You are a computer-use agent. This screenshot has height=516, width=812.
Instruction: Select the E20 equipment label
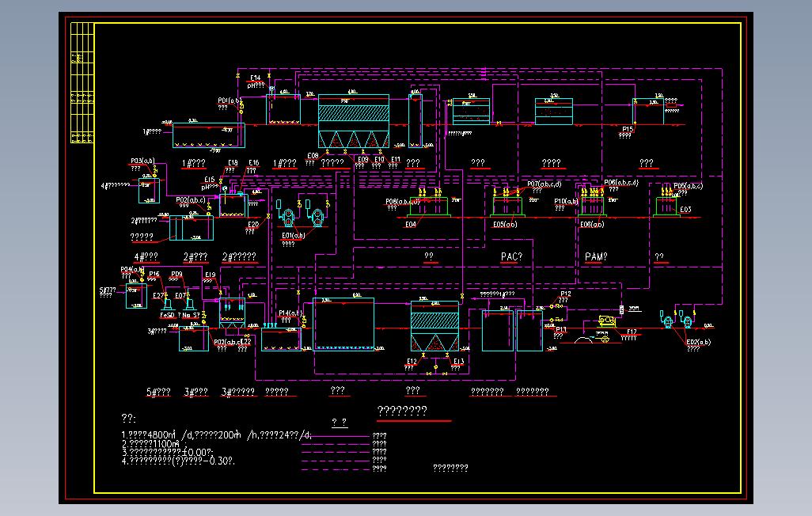253,224
